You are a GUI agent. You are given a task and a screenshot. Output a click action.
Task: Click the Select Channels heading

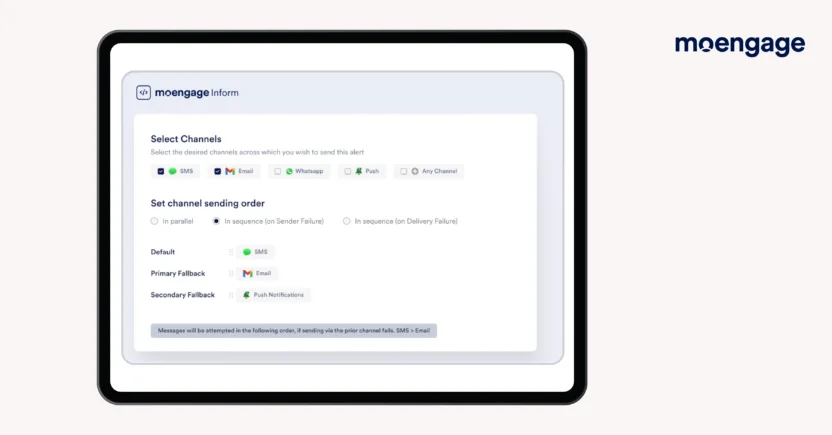click(x=186, y=139)
